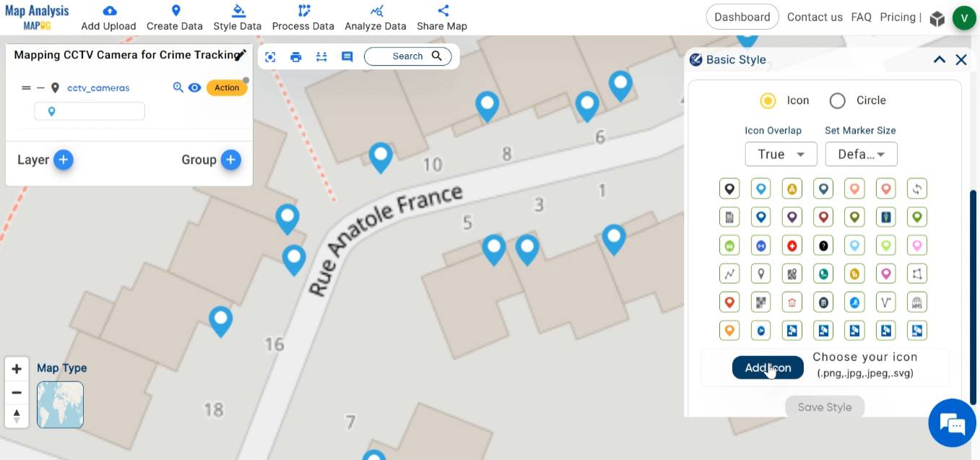Open the Share Map menu
This screenshot has width=980, height=460.
point(442,18)
